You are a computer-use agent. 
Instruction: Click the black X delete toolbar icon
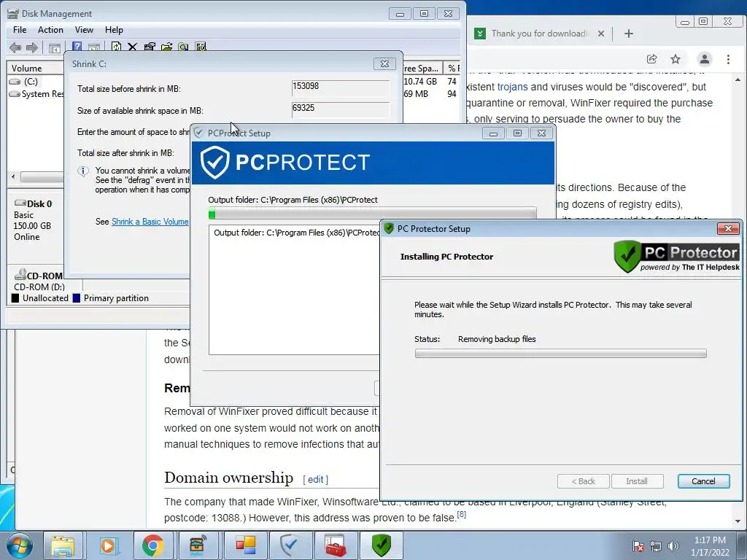(x=133, y=47)
